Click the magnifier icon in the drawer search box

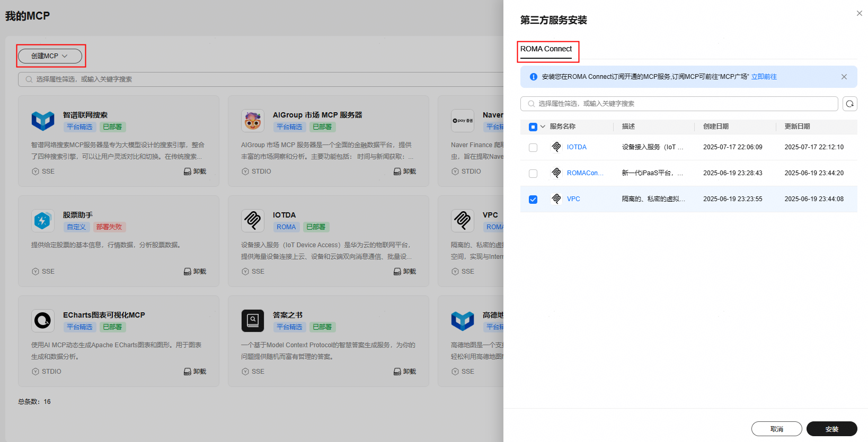[x=532, y=104]
